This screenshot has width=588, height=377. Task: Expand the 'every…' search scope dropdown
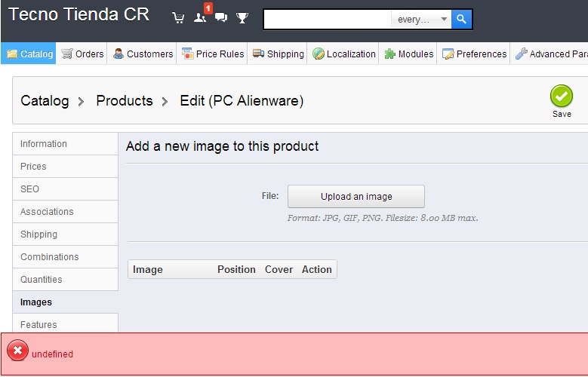[421, 19]
